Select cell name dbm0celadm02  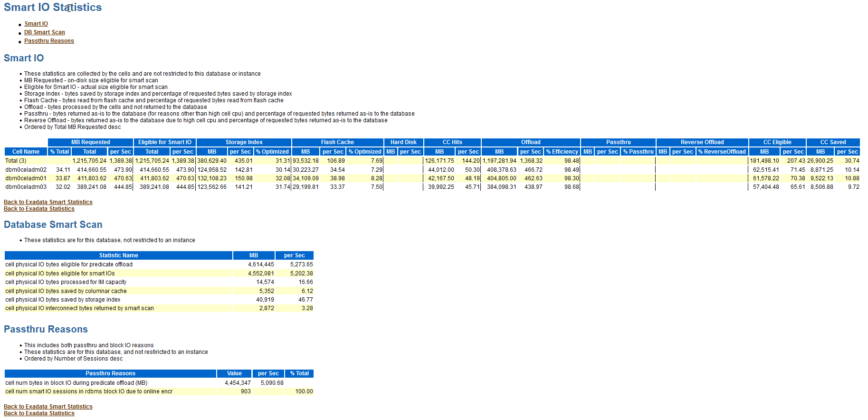(26, 170)
